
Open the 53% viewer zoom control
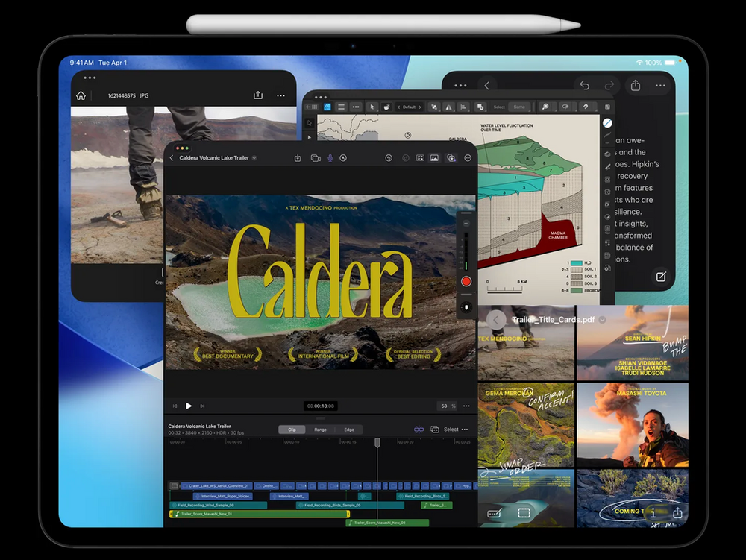pos(447,406)
